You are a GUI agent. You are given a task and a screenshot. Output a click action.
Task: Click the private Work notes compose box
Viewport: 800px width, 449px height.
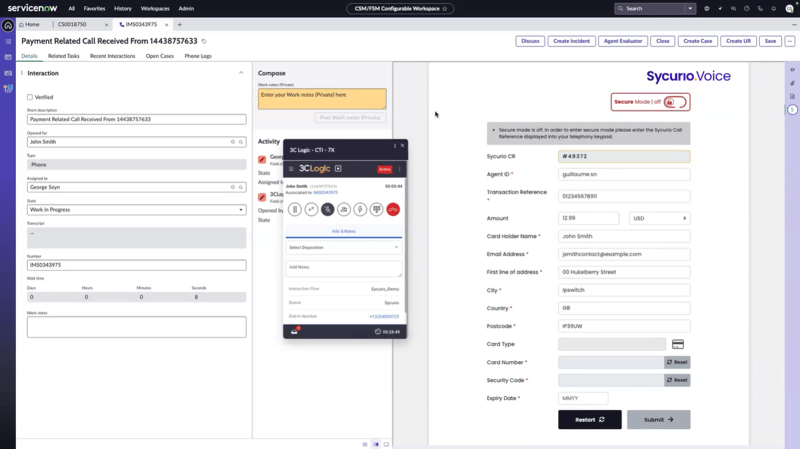[322, 99]
